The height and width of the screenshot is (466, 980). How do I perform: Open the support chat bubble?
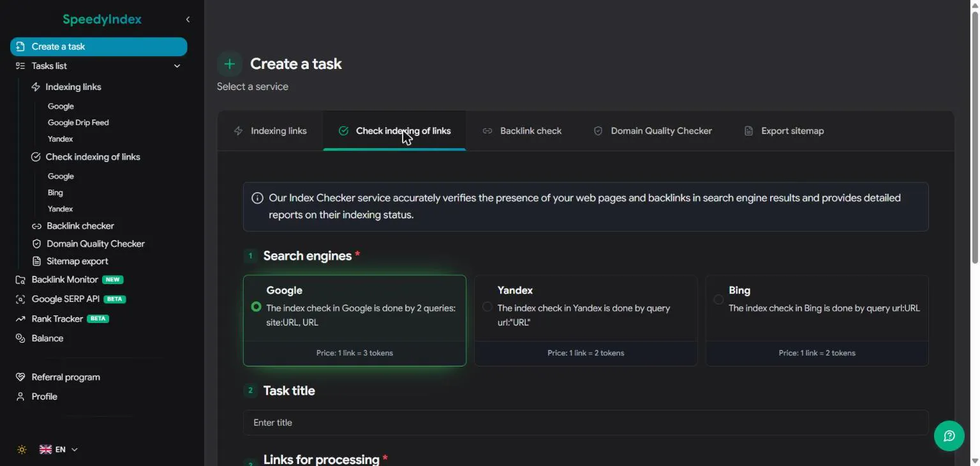pos(949,436)
